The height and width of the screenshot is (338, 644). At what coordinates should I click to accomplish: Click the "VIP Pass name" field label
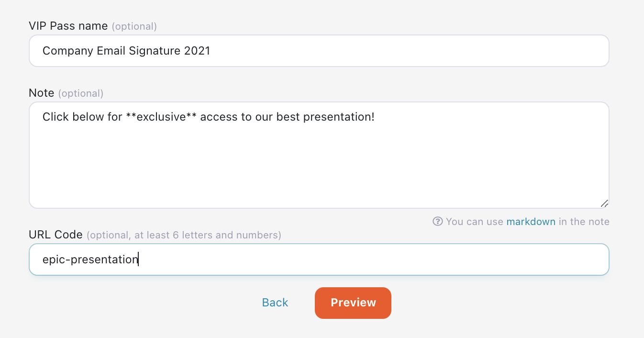(68, 26)
